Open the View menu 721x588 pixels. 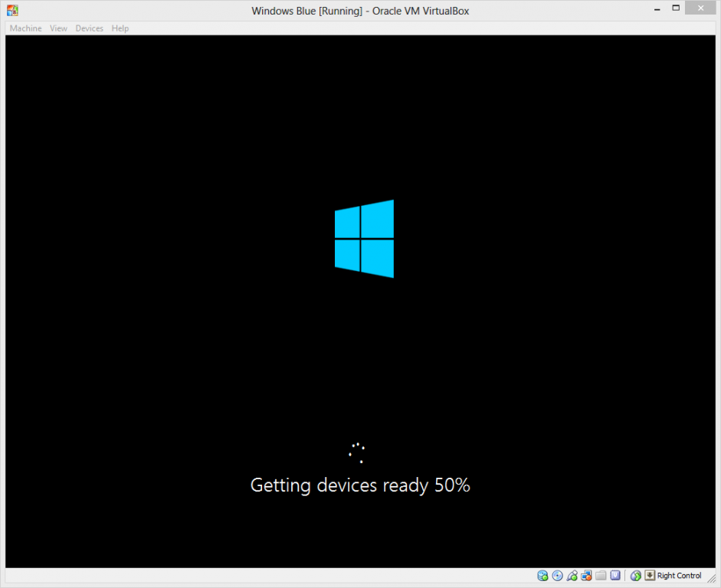pyautogui.click(x=58, y=28)
